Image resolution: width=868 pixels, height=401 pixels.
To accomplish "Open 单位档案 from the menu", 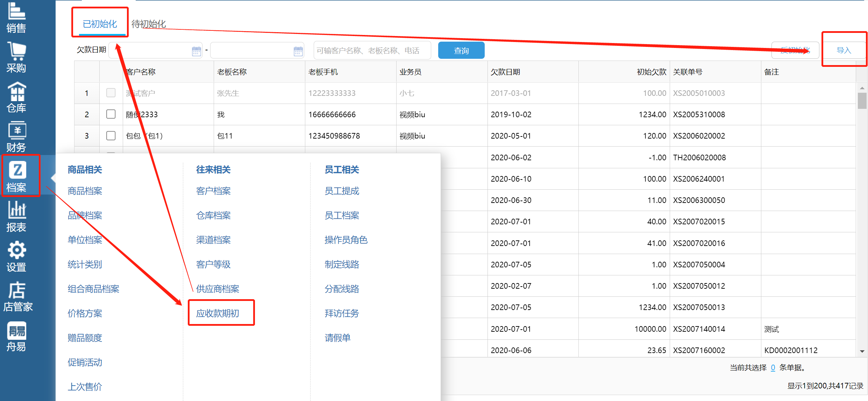I will tap(85, 240).
